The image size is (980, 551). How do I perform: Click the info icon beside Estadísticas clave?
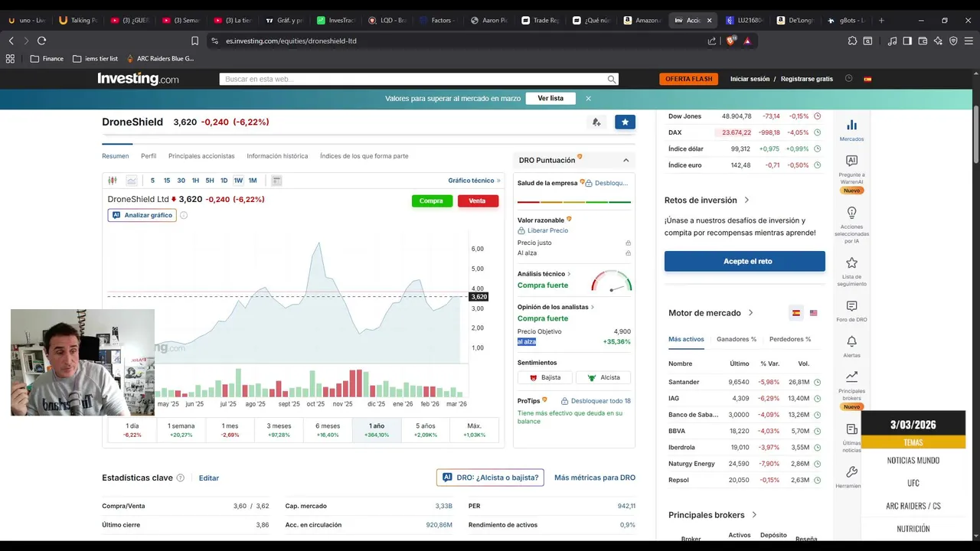tap(181, 478)
